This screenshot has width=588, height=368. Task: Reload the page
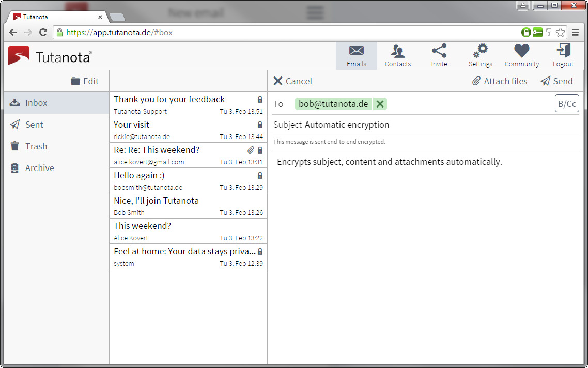pos(43,32)
